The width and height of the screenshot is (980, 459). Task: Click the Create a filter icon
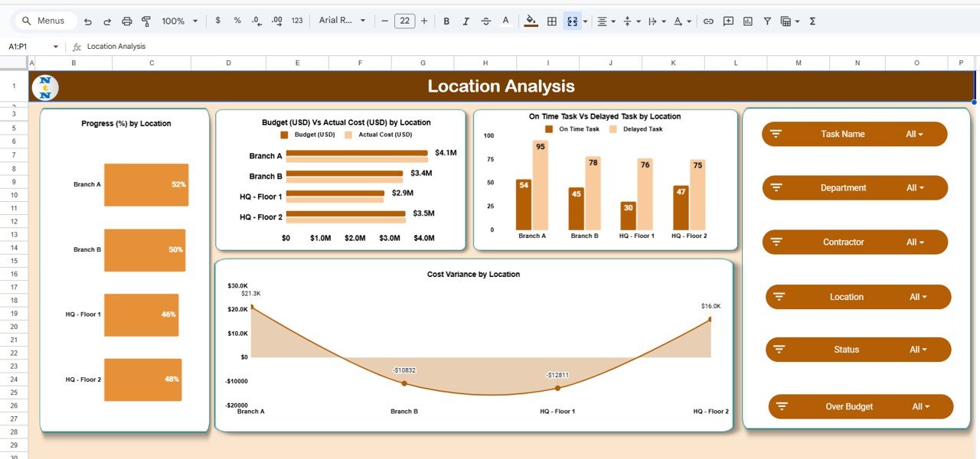(x=766, y=21)
